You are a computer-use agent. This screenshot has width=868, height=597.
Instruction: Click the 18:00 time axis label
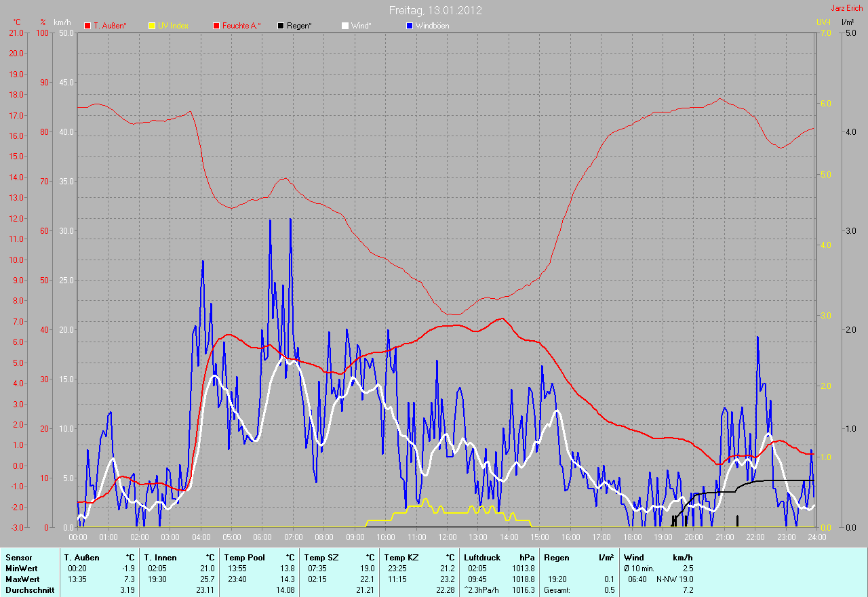pyautogui.click(x=632, y=537)
